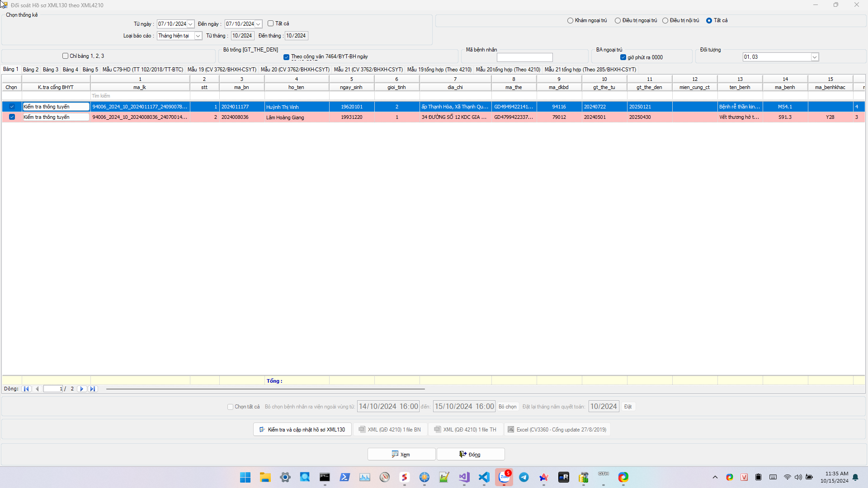The height and width of the screenshot is (488, 868).
Task: Open the Từ ngày date picker dropdown
Action: (x=190, y=24)
